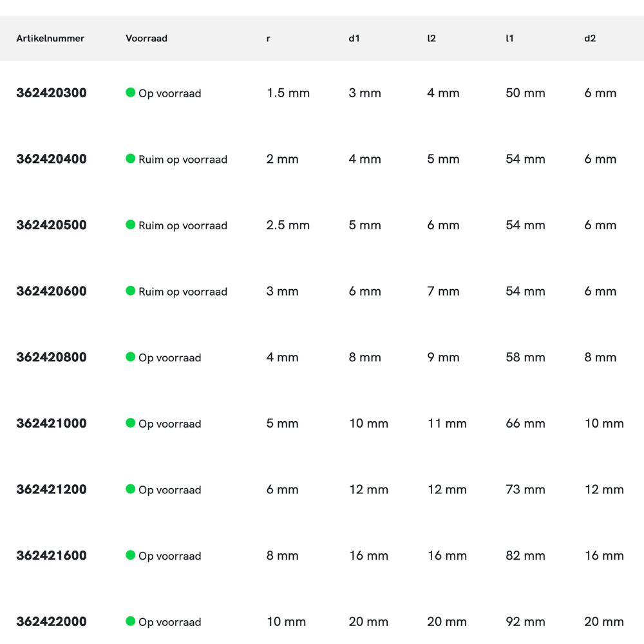Click the d1 column header
This screenshot has height=644, width=644.
(x=354, y=39)
